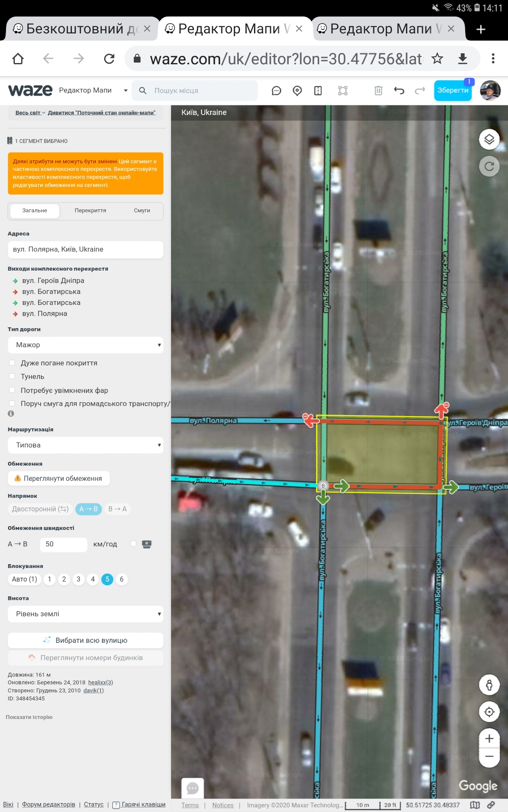Click the undo arrow in toolbar
The width and height of the screenshot is (508, 812).
click(x=399, y=91)
